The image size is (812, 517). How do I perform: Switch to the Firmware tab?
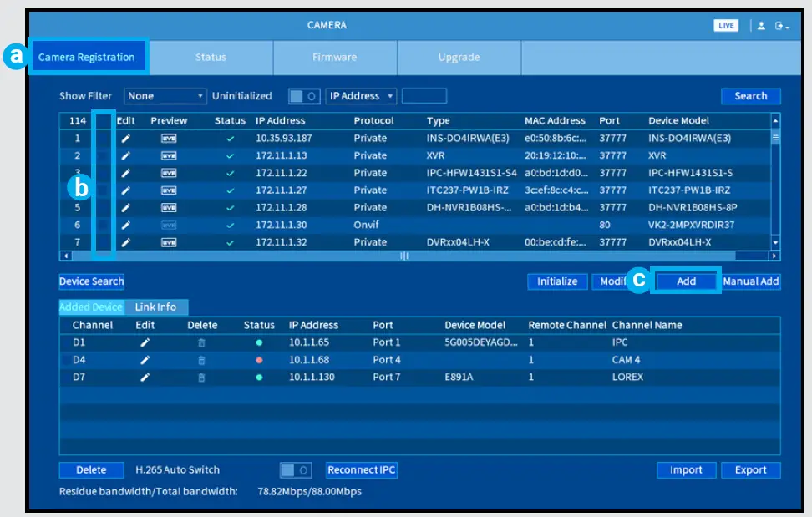point(334,58)
